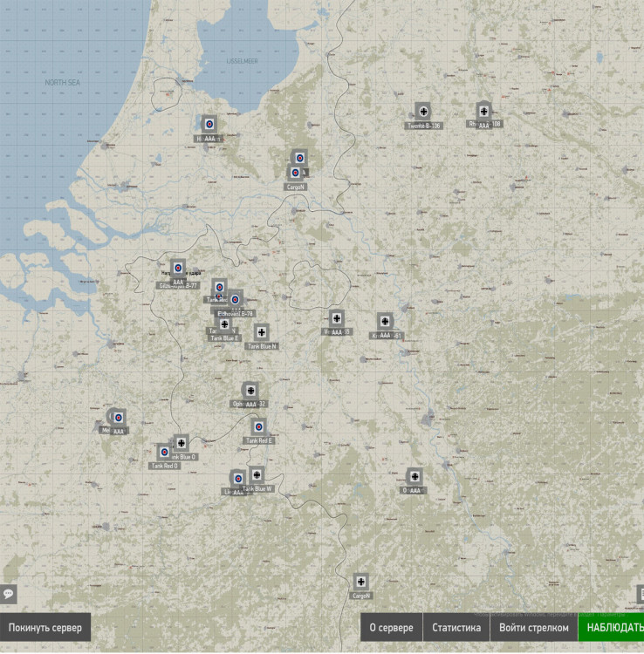Open the О сервере info button

click(392, 627)
